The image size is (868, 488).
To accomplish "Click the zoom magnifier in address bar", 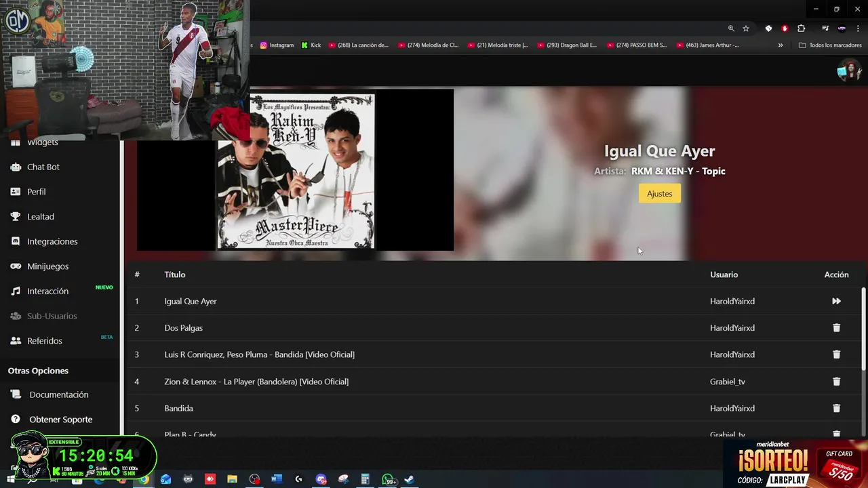I will (x=731, y=28).
